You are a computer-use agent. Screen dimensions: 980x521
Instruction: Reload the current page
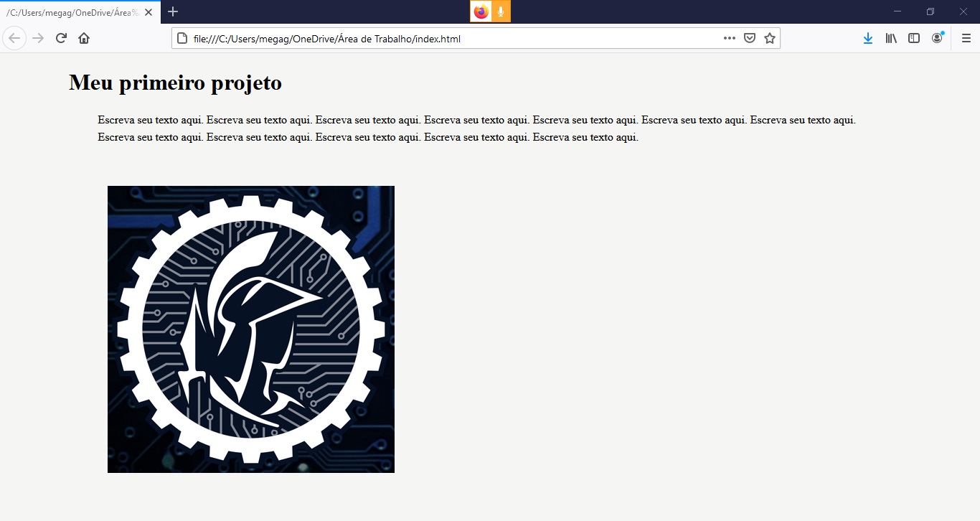tap(61, 38)
